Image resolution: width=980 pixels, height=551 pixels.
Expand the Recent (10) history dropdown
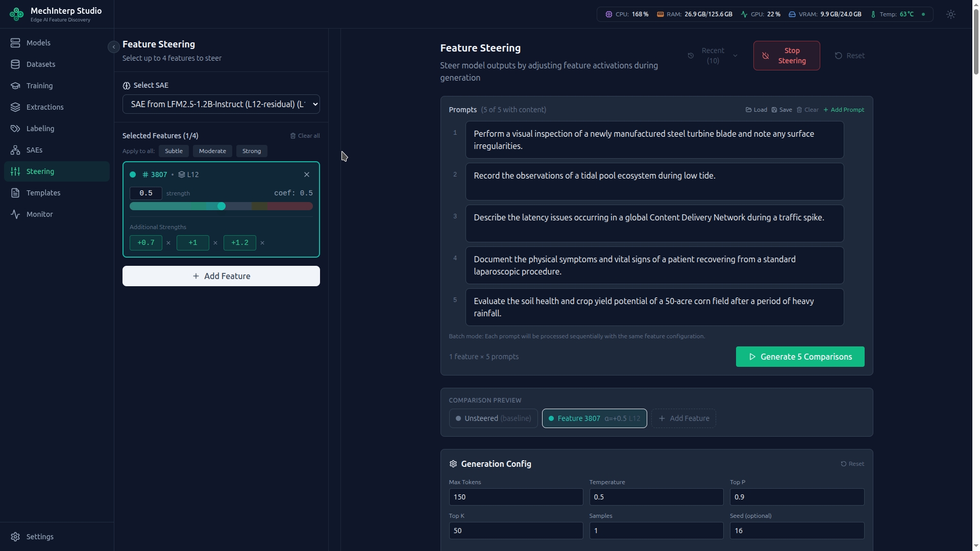click(713, 56)
